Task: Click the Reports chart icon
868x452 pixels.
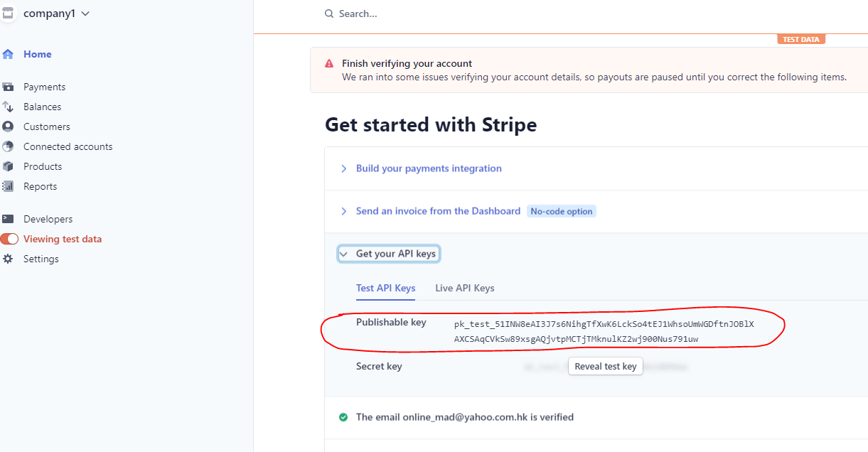Action: [x=8, y=186]
